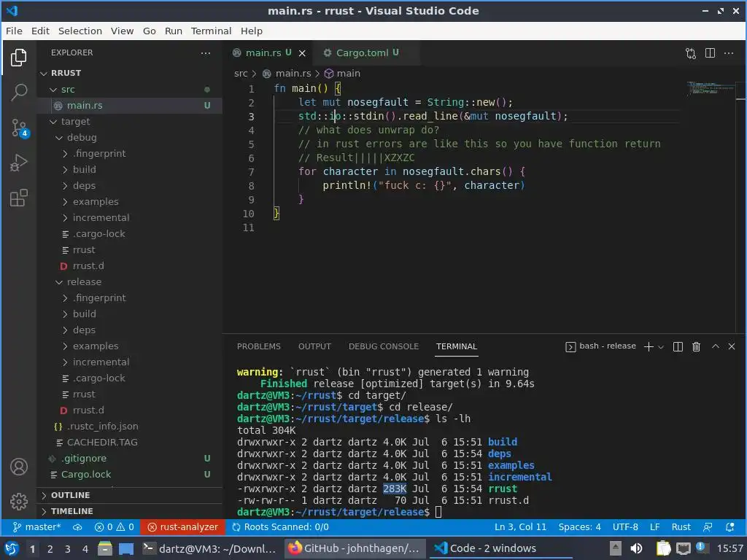This screenshot has height=560, width=747.
Task: Open the Terminal menu
Action: (x=211, y=31)
